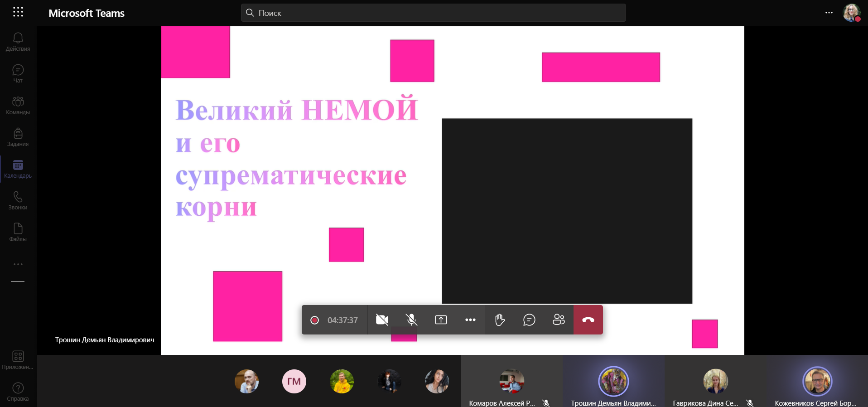Image resolution: width=868 pixels, height=407 pixels.
Task: Open the Действия activity feed
Action: point(18,42)
